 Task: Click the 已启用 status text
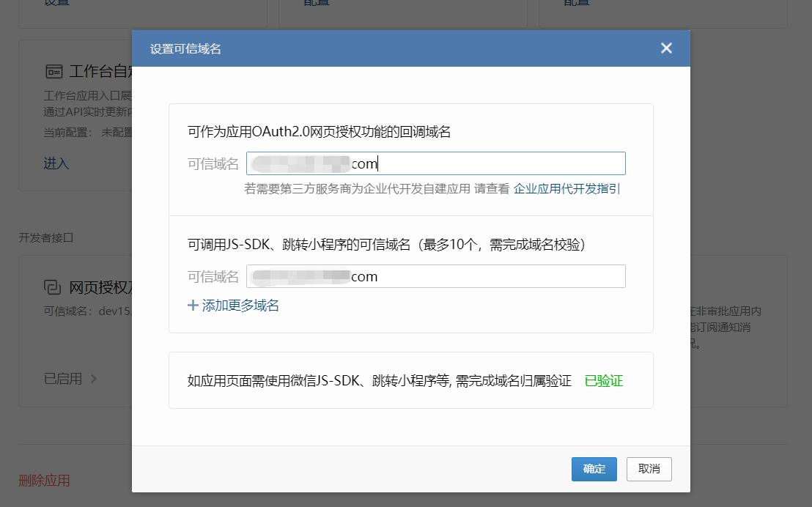tap(63, 379)
